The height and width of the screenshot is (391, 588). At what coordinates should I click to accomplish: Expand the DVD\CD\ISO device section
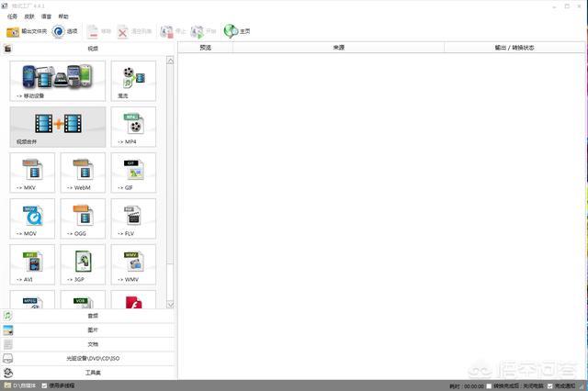92,358
